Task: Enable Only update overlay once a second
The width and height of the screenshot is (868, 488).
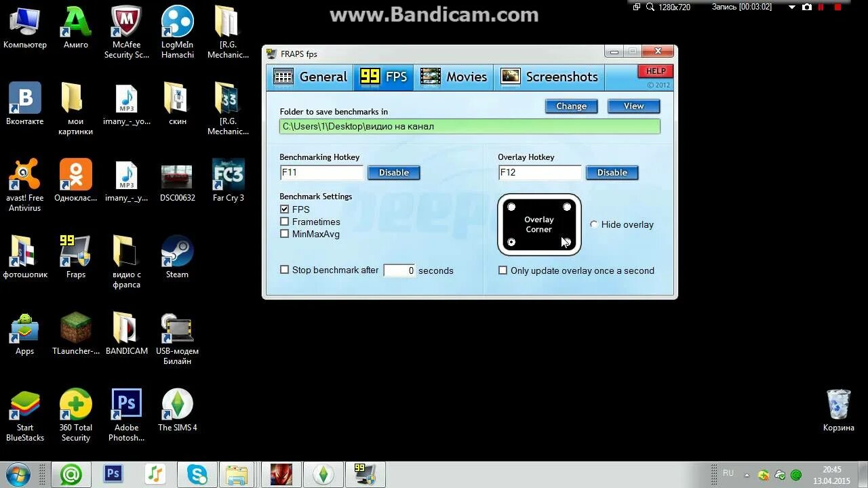Action: tap(502, 270)
